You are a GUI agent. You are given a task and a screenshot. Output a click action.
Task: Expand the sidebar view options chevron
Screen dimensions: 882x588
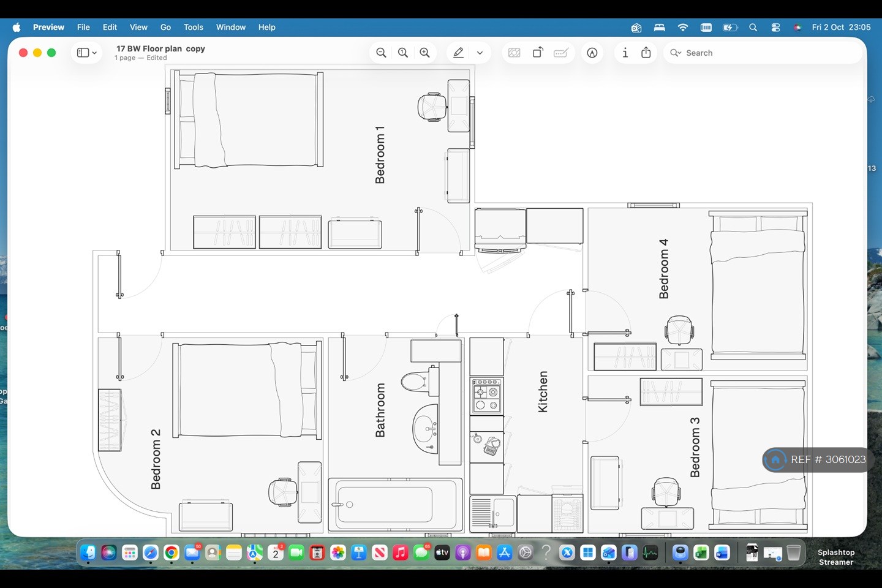tap(94, 53)
